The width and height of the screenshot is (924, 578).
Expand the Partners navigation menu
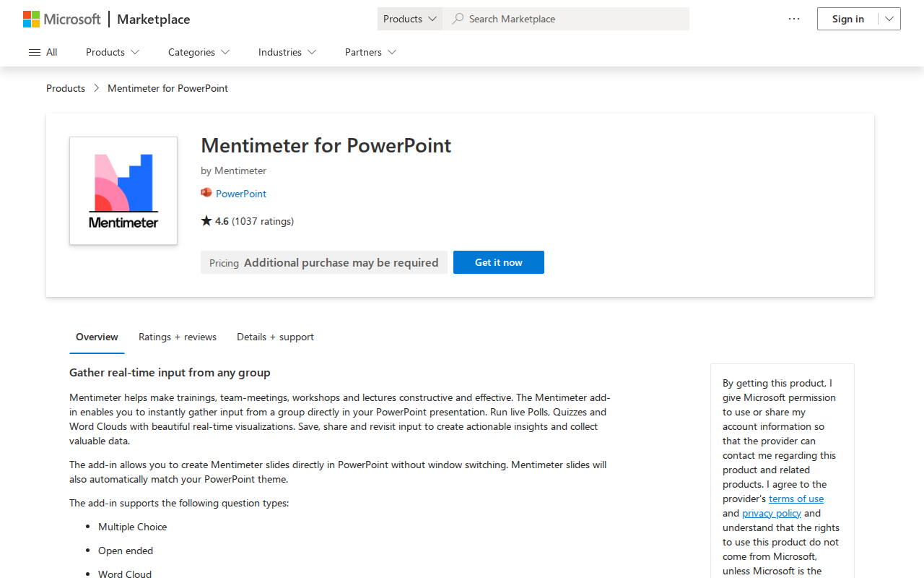pyautogui.click(x=370, y=52)
